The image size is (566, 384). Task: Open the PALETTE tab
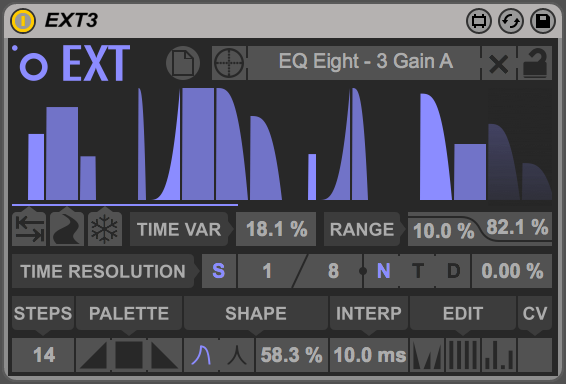pos(129,313)
